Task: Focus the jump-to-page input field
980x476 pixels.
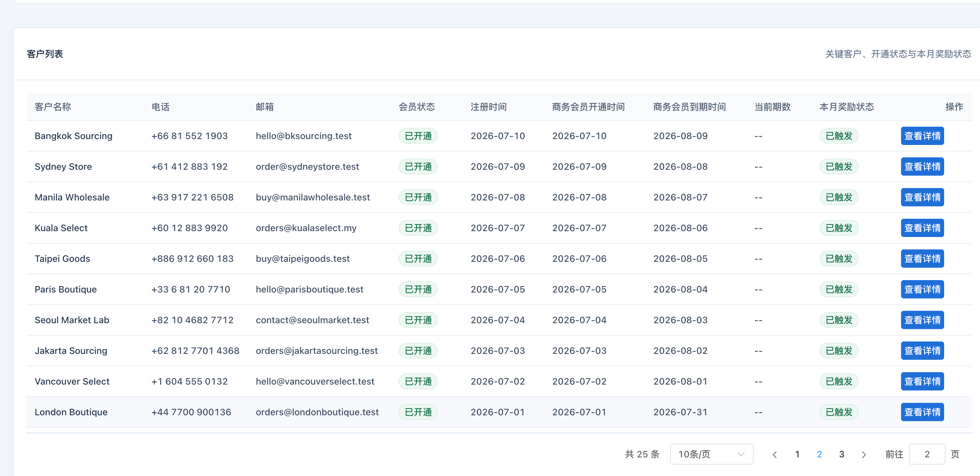Action: click(x=927, y=454)
